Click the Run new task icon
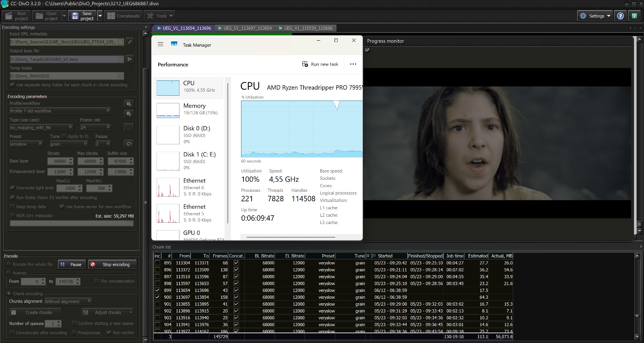 305,64
